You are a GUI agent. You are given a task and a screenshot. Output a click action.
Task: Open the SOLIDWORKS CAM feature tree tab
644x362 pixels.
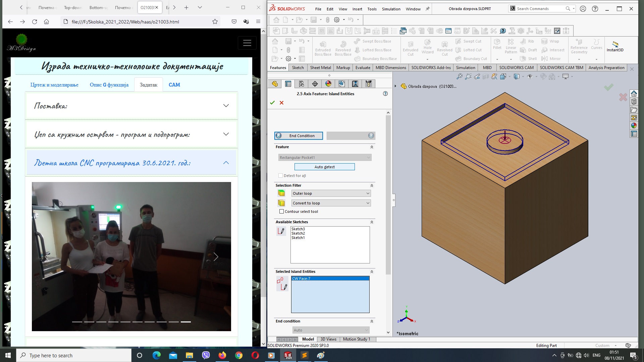click(x=342, y=84)
